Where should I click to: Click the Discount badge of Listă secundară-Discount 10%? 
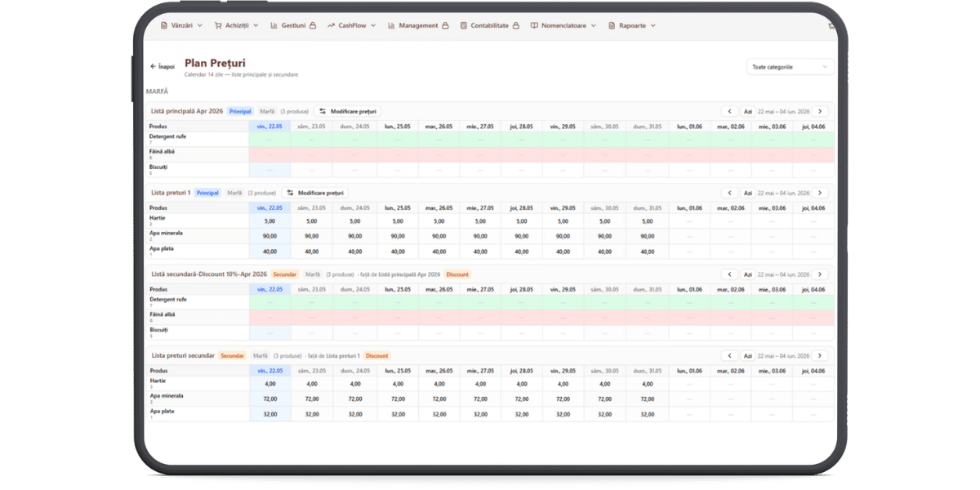(x=458, y=274)
